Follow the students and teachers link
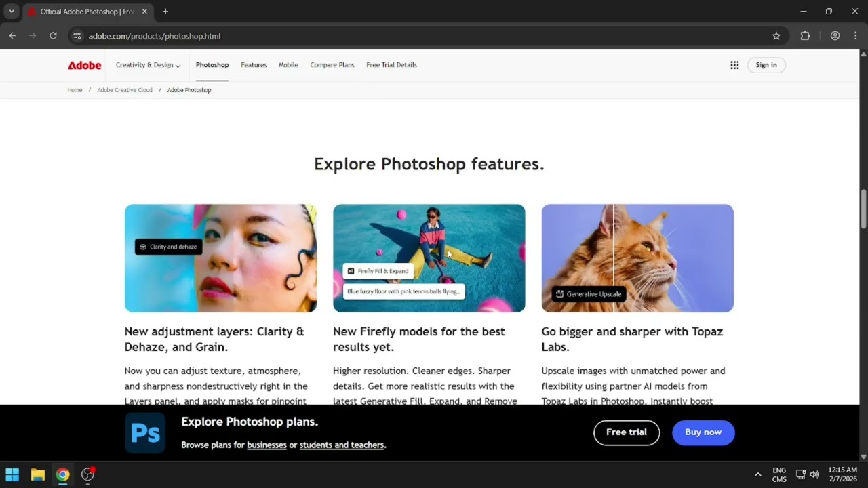Image resolution: width=868 pixels, height=488 pixels. click(x=342, y=445)
